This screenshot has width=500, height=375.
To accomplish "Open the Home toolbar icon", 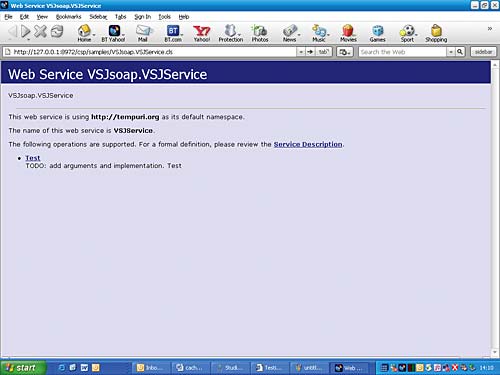I will point(84,33).
